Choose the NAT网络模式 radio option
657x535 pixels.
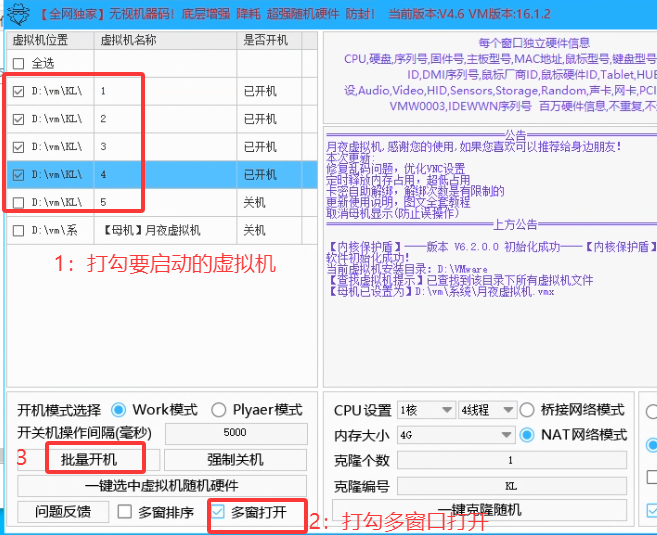[527, 435]
